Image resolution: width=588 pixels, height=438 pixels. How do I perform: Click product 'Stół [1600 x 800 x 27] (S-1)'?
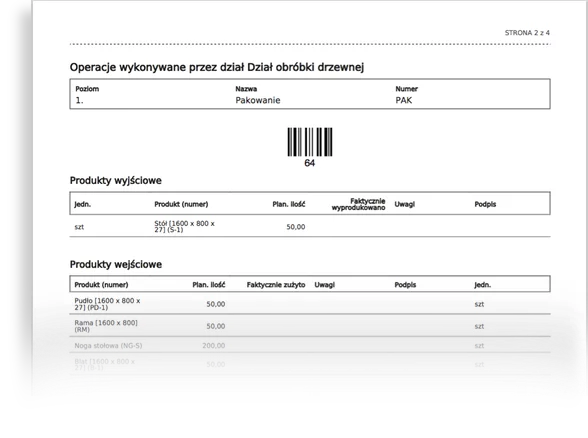click(184, 226)
